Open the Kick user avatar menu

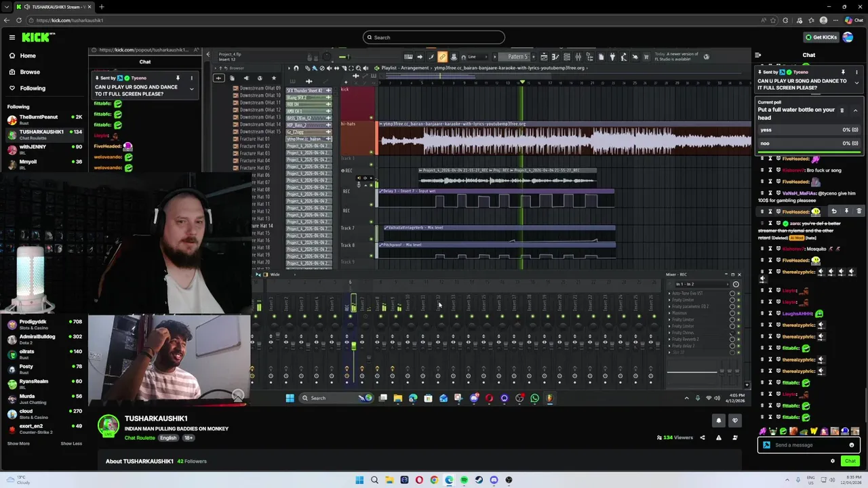tap(848, 37)
